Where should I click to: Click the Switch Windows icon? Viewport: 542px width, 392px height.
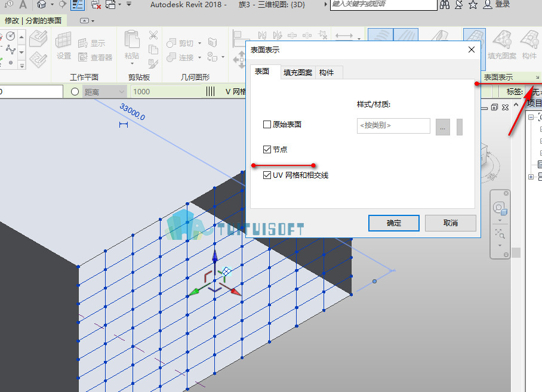click(110, 5)
